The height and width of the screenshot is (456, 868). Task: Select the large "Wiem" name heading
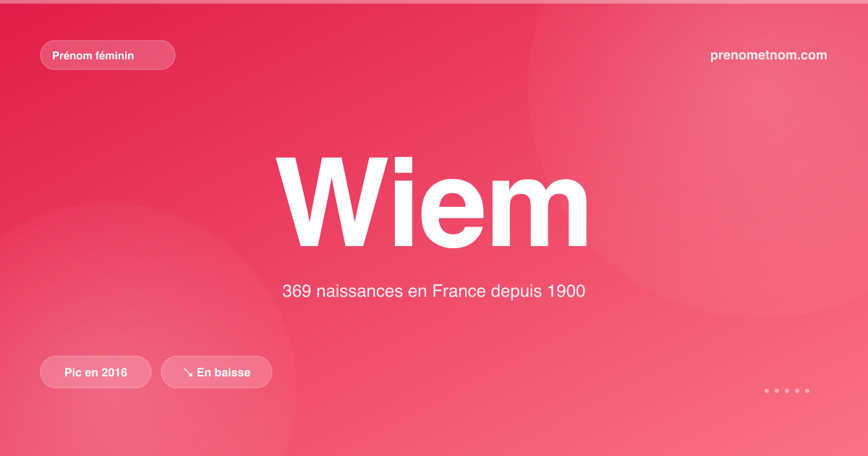click(x=433, y=202)
